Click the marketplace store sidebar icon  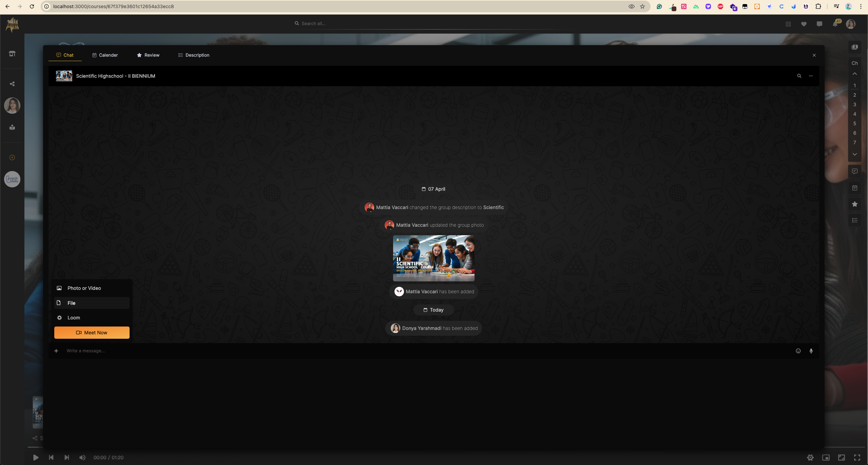pyautogui.click(x=12, y=54)
